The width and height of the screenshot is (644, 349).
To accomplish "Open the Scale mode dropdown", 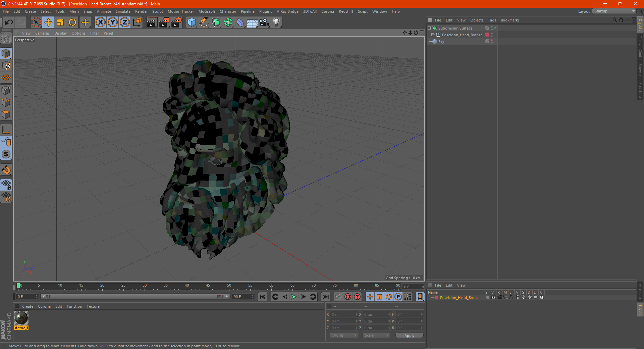I will 376,335.
